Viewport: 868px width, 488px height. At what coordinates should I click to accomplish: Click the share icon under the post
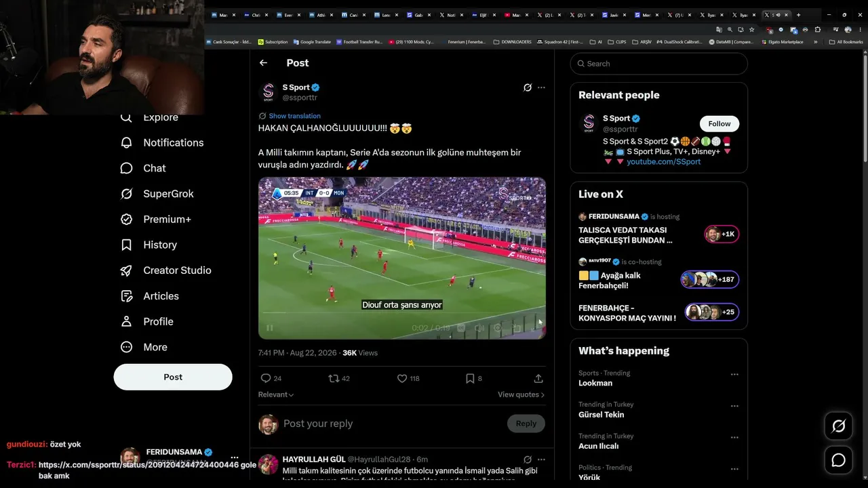coord(538,378)
